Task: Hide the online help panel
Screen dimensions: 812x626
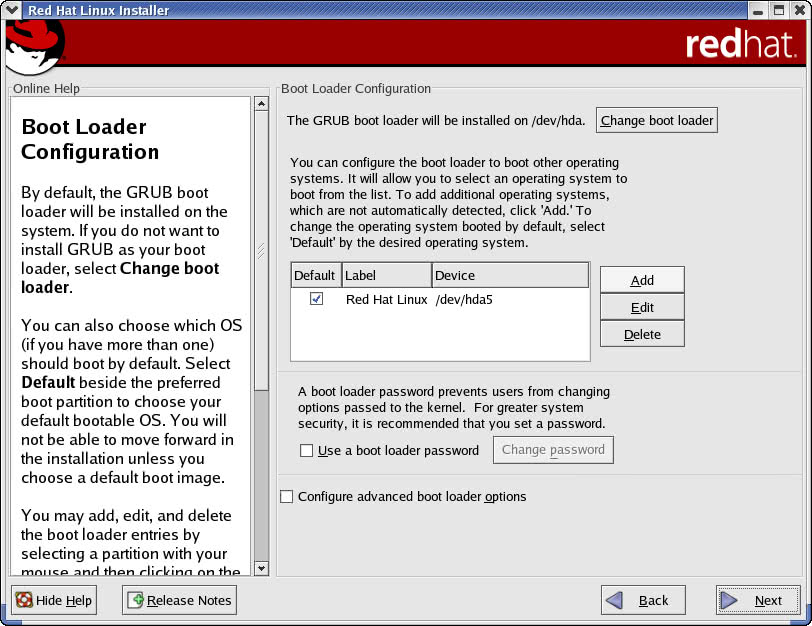Action: (x=54, y=600)
